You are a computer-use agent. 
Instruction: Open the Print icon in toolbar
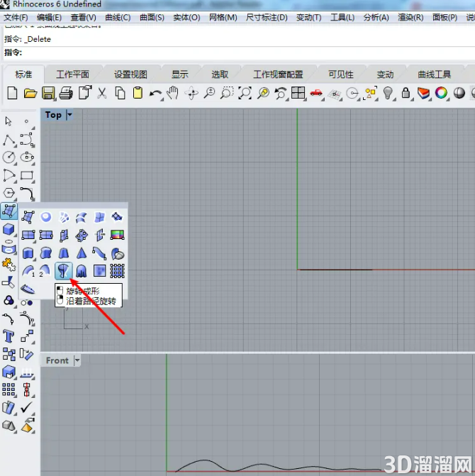66,93
